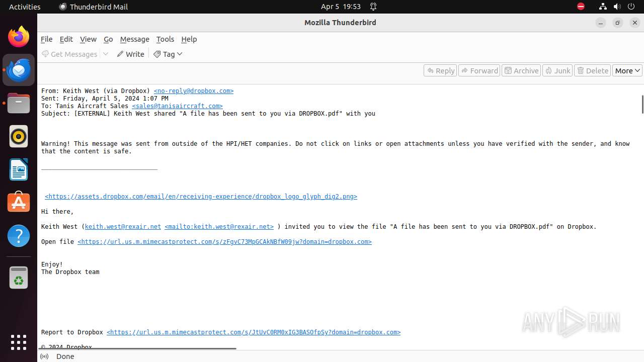This screenshot has width=644, height=362.
Task: Open the Tag dropdown
Action: [x=168, y=54]
